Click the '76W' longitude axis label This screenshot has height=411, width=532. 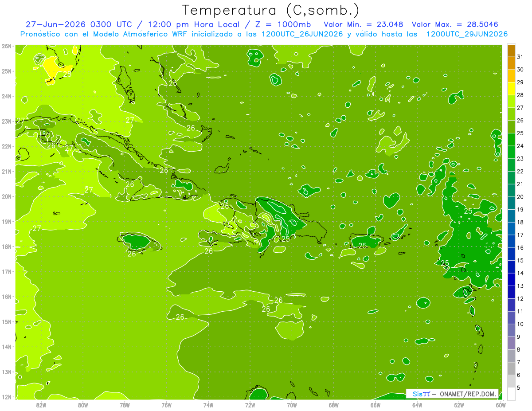(x=166, y=404)
